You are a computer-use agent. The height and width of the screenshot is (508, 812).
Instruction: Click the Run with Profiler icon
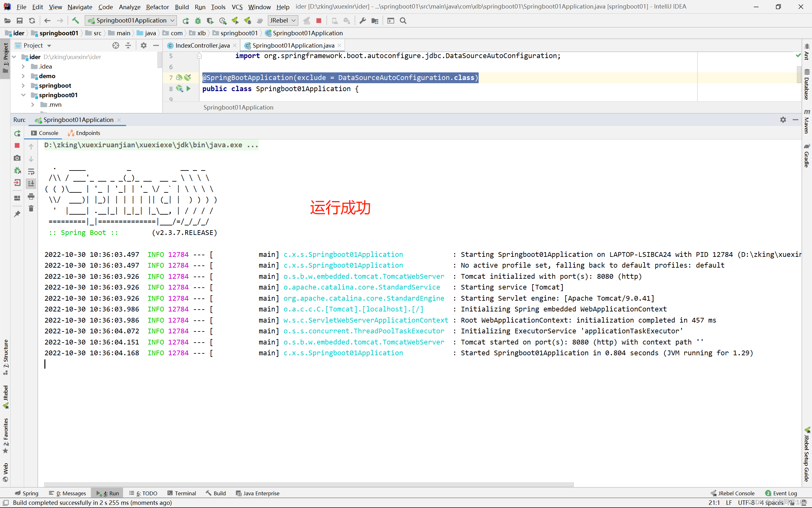(x=223, y=21)
